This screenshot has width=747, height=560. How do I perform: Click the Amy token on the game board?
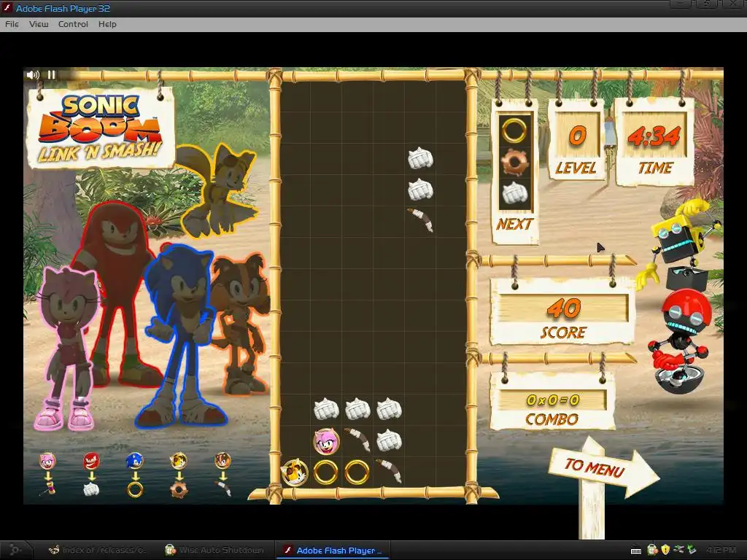[x=326, y=441]
